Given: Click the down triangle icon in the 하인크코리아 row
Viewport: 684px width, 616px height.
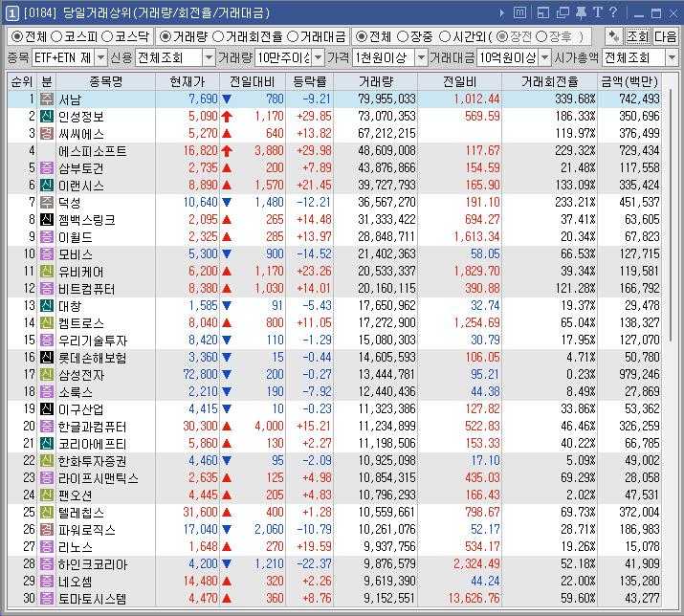Looking at the screenshot, I should coord(227,564).
